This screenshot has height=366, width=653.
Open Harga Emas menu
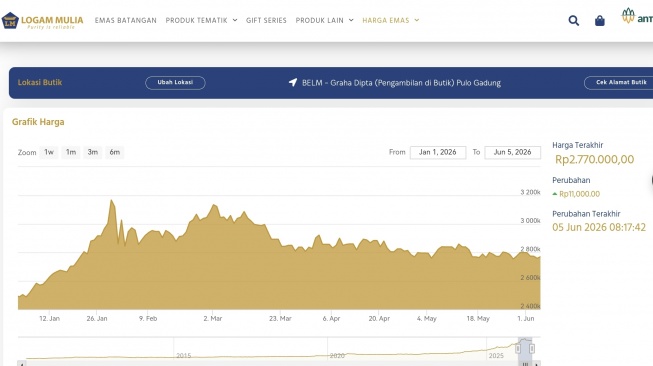click(x=386, y=20)
